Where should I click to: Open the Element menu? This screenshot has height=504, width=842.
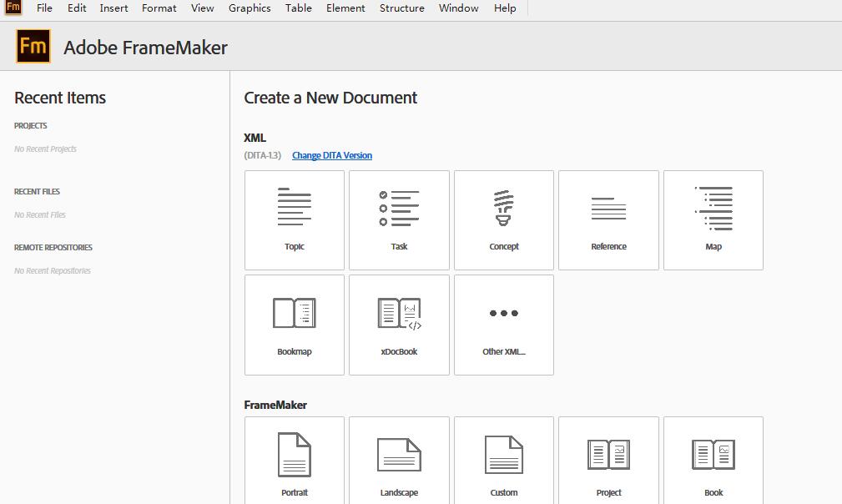tap(345, 8)
